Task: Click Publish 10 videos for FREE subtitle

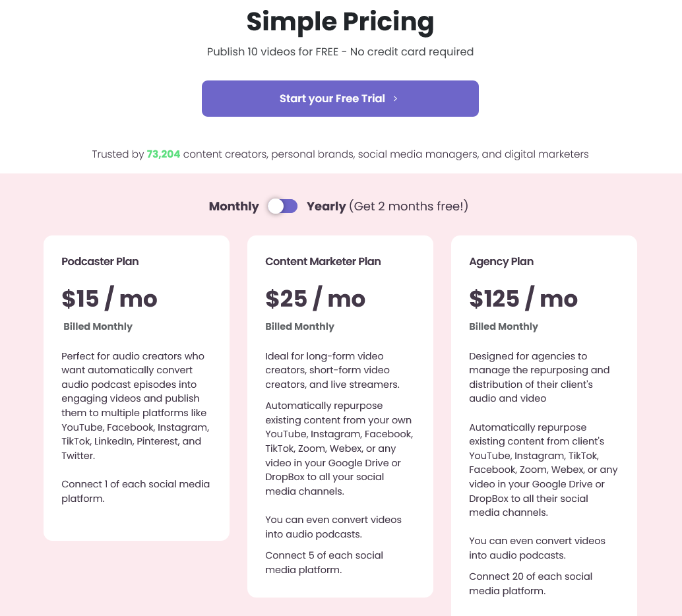Action: tap(340, 51)
